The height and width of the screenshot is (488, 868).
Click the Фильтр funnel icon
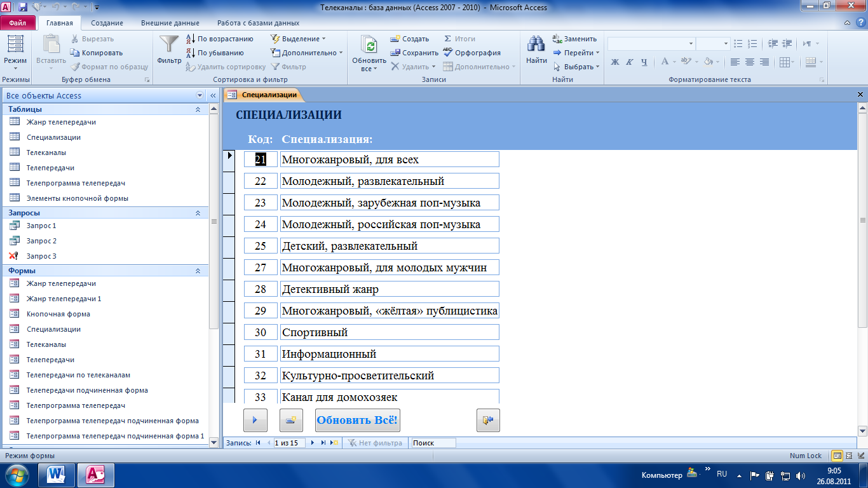(169, 50)
